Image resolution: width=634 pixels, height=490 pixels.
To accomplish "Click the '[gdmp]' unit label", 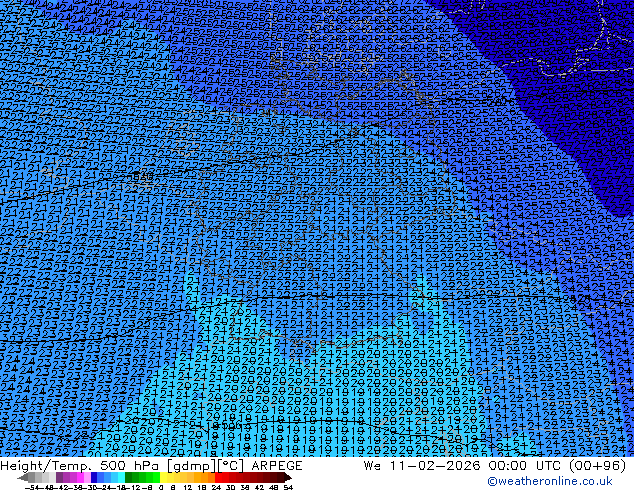I will pyautogui.click(x=192, y=466).
